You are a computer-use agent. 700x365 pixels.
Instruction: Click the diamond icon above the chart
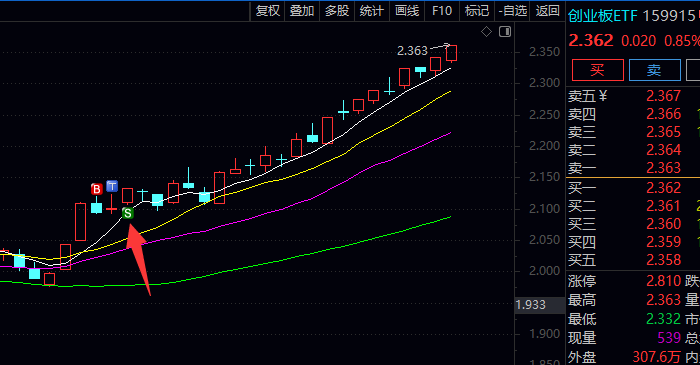(487, 32)
